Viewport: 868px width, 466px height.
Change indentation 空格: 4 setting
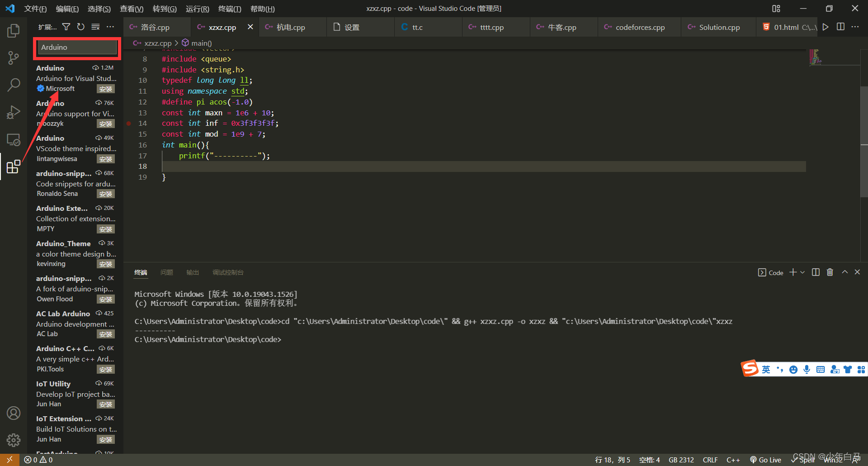(x=649, y=460)
